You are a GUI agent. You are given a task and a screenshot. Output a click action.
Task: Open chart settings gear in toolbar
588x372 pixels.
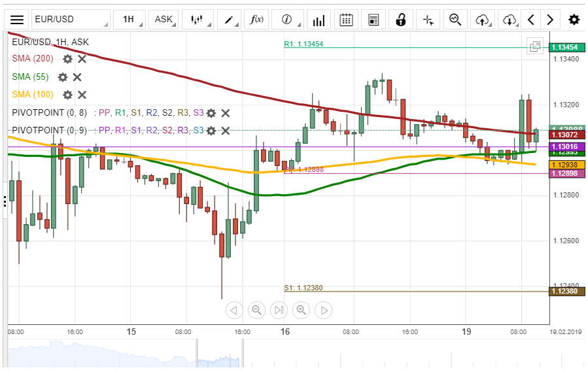click(574, 20)
